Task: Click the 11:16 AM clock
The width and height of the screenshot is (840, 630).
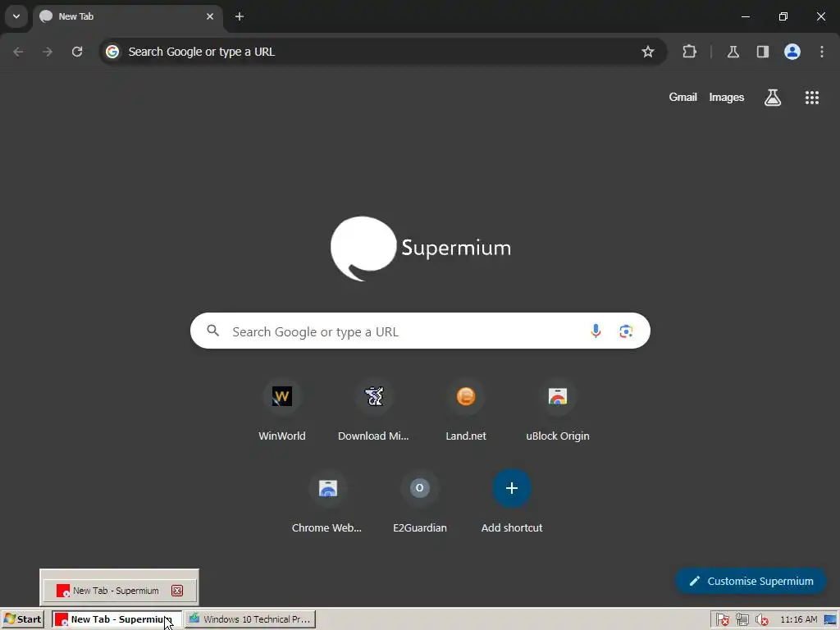Action: point(799,620)
